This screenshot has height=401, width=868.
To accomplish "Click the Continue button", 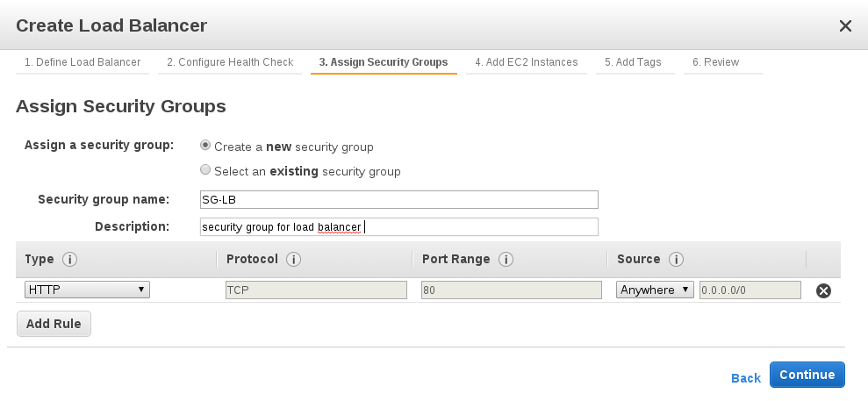I will (x=807, y=375).
